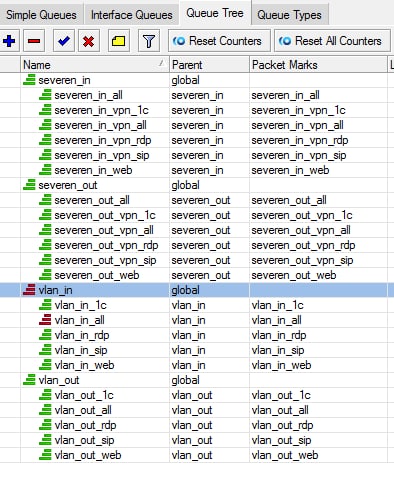Image resolution: width=394 pixels, height=486 pixels.
Task: Click the queue icon beside severen_in_vpn_rdp
Action: click(x=45, y=140)
